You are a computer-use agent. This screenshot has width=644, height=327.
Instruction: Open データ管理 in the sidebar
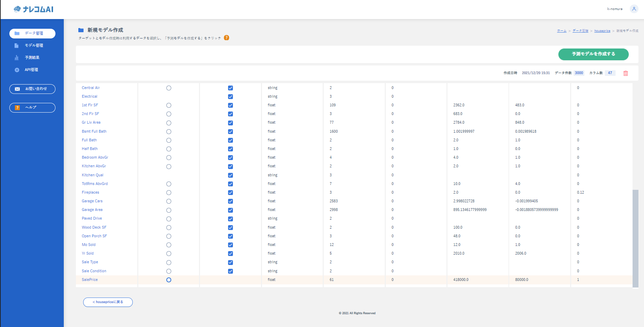tap(32, 33)
